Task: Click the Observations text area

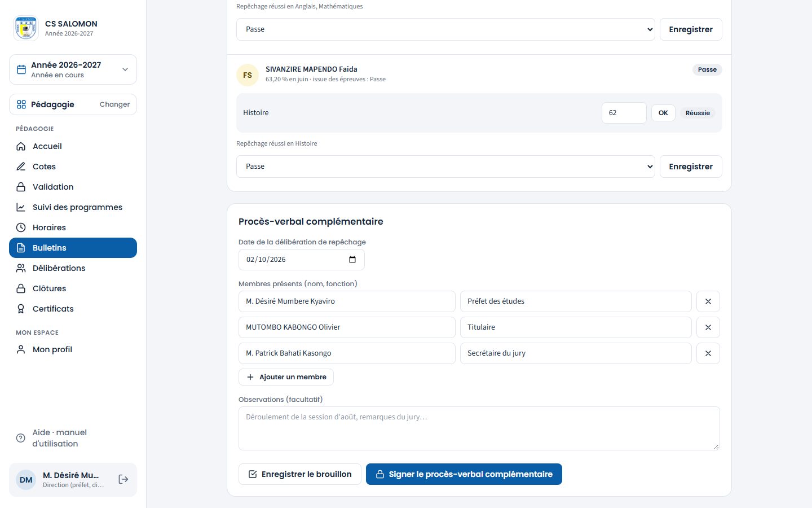Action: click(479, 428)
